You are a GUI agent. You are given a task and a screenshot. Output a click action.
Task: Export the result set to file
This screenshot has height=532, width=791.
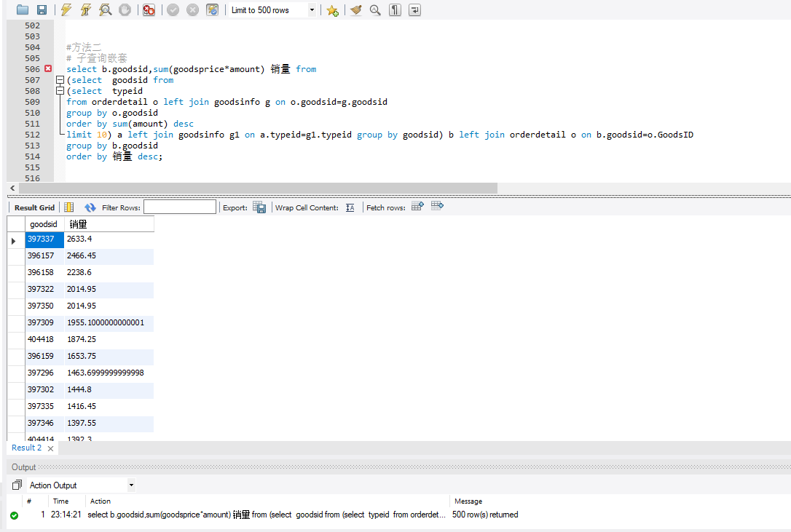[259, 207]
